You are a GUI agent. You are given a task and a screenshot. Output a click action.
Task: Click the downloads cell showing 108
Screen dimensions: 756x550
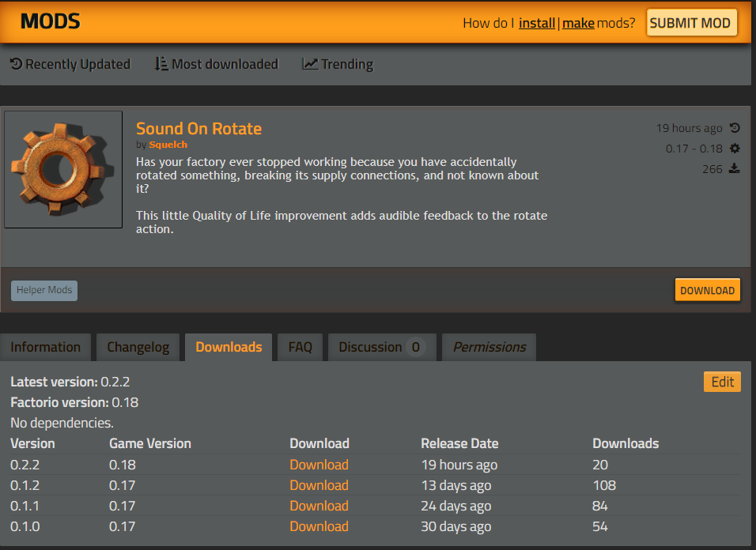pos(604,485)
